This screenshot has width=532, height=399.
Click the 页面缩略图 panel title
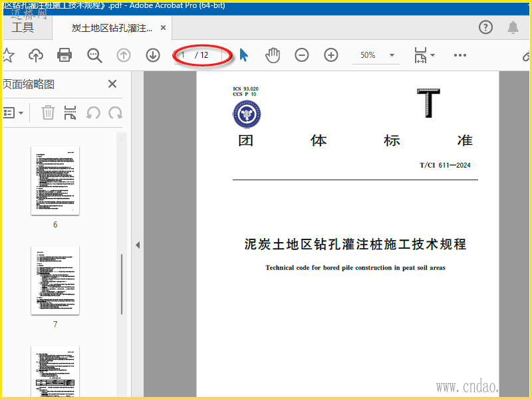[x=29, y=84]
